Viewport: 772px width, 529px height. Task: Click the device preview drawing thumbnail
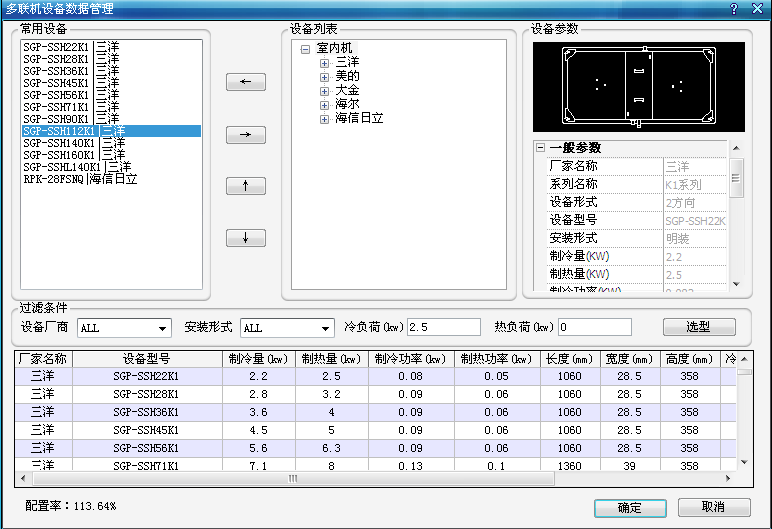click(x=638, y=86)
